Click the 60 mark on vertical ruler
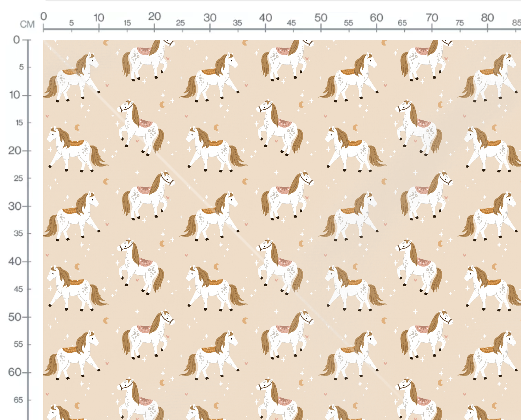The image size is (521, 420). (15, 372)
